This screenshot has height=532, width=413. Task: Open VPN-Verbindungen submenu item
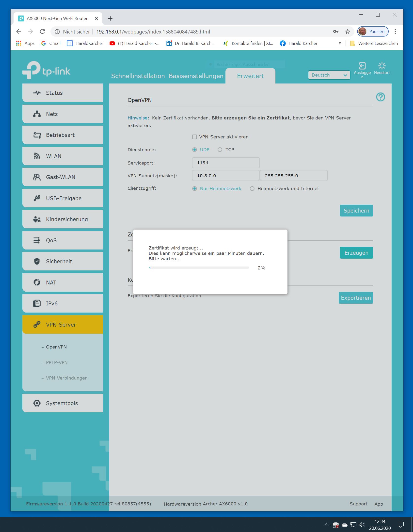67,378
